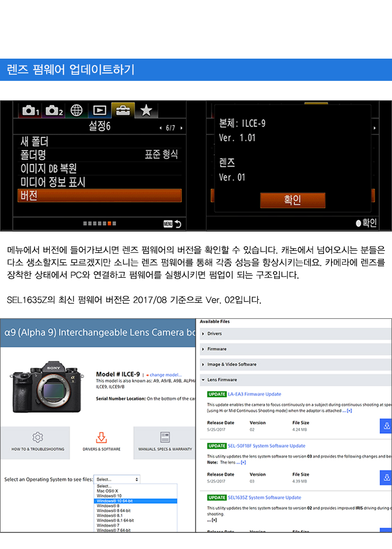Screen dimensions: 392x549
Task: Click the 4.39 MB file size
Action: coord(300,481)
